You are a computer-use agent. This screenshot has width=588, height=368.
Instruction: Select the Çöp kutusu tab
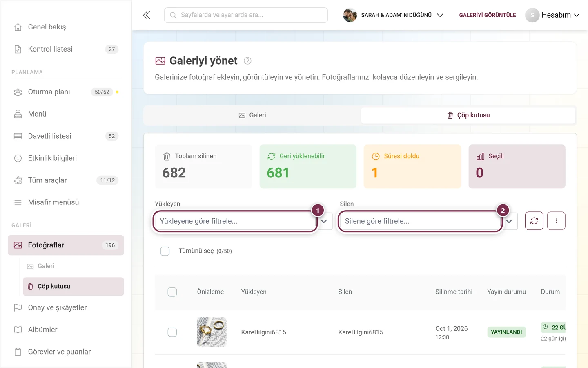pyautogui.click(x=468, y=115)
